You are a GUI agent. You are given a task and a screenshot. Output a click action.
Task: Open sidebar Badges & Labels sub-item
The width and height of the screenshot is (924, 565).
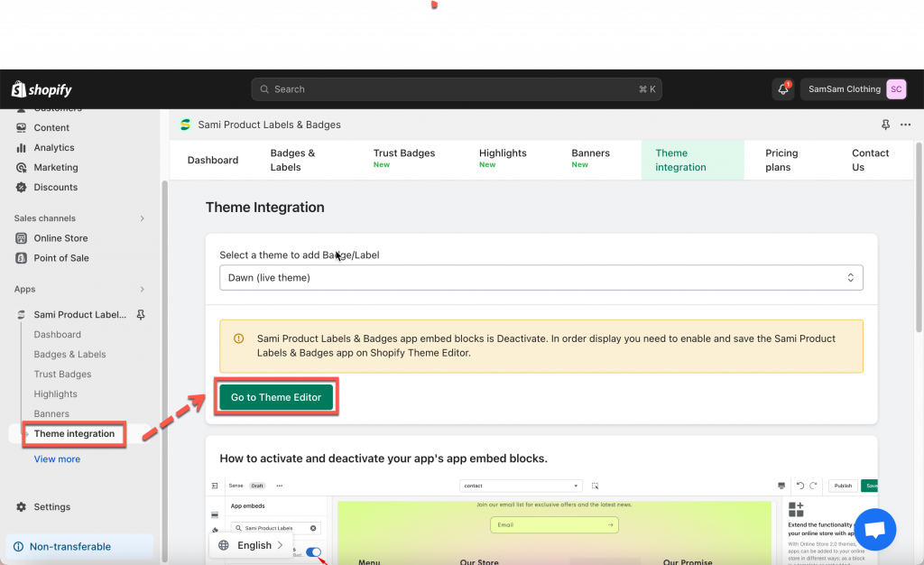[x=69, y=355]
